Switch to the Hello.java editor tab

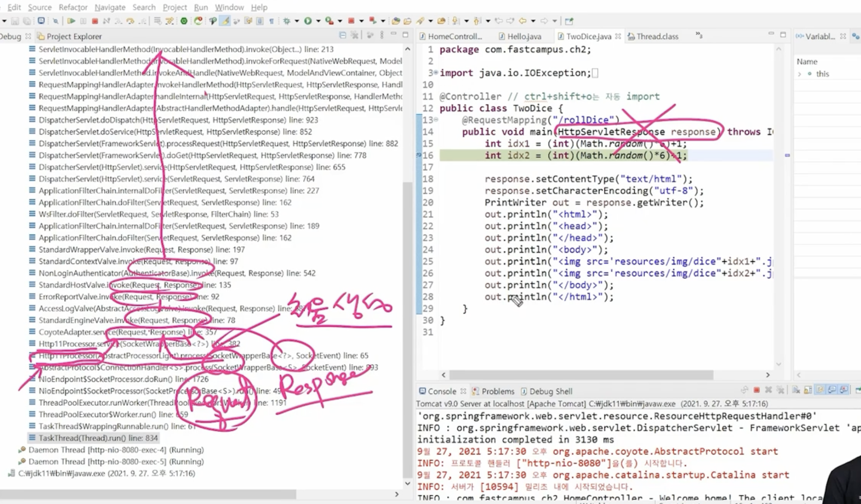524,37
